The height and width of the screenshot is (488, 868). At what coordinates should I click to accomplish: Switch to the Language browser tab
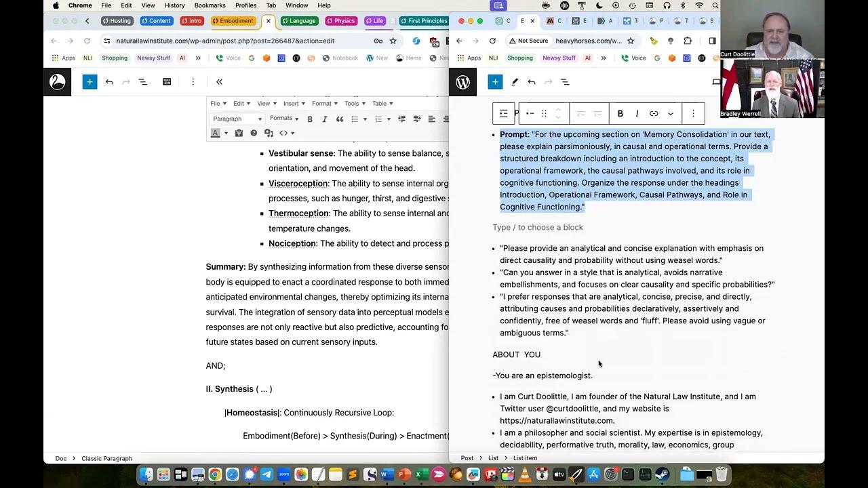click(298, 20)
